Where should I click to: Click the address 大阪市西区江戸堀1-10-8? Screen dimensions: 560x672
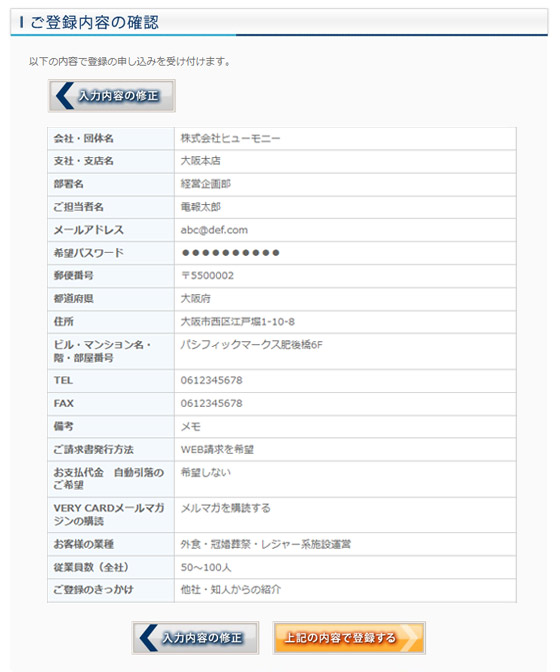pyautogui.click(x=237, y=322)
